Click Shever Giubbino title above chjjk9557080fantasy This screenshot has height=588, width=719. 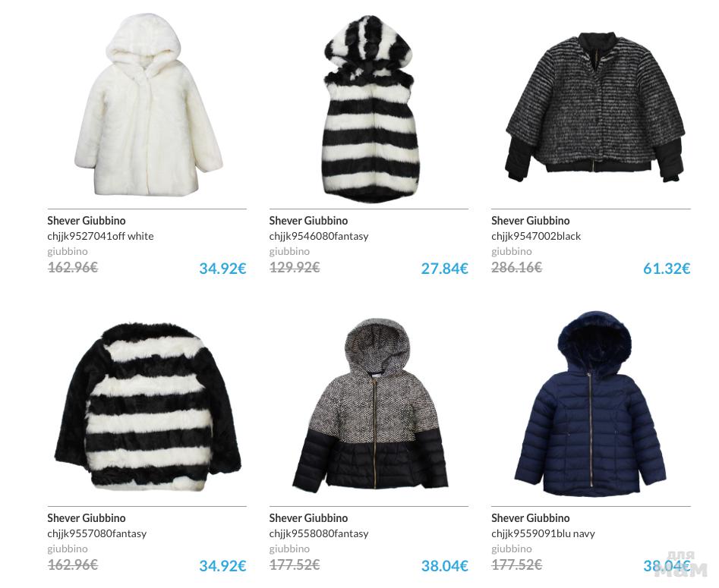point(87,518)
